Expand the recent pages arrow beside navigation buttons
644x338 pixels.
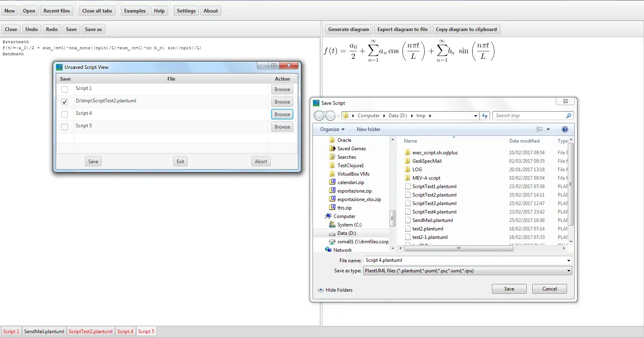tap(338, 116)
